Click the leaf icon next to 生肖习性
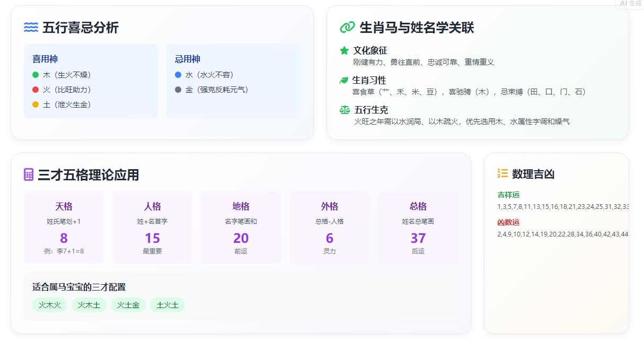 click(x=345, y=80)
